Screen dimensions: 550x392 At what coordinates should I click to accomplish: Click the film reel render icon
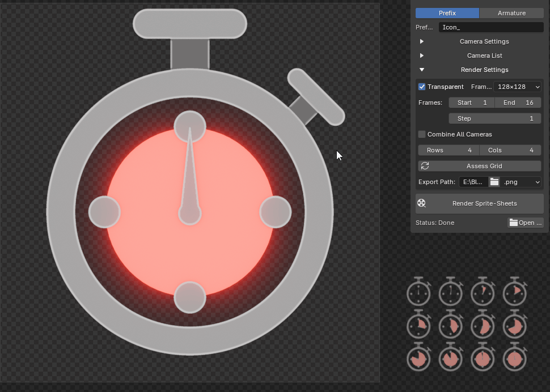[421, 203]
